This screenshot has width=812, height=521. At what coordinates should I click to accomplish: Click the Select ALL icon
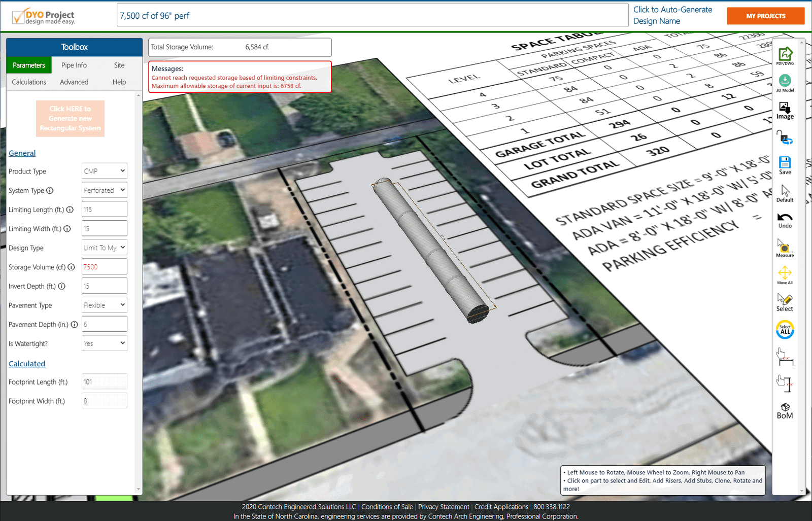[x=785, y=330]
